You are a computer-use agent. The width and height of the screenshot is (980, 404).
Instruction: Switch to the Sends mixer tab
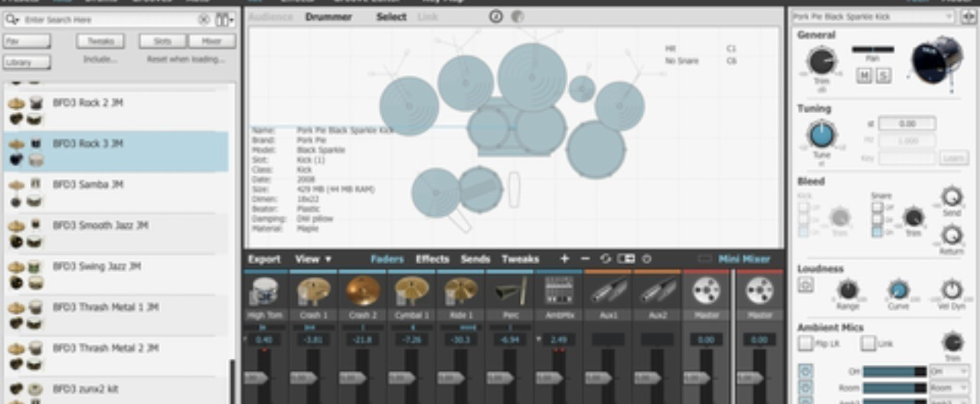[x=475, y=259]
